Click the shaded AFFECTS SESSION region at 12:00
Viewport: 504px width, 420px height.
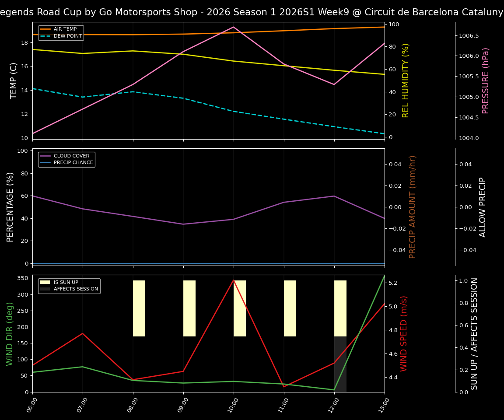340,363
